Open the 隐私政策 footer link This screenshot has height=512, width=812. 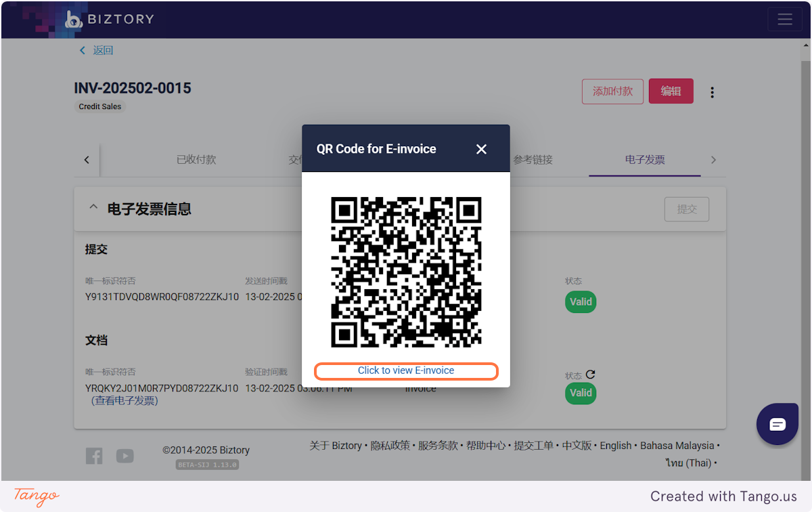pos(390,446)
